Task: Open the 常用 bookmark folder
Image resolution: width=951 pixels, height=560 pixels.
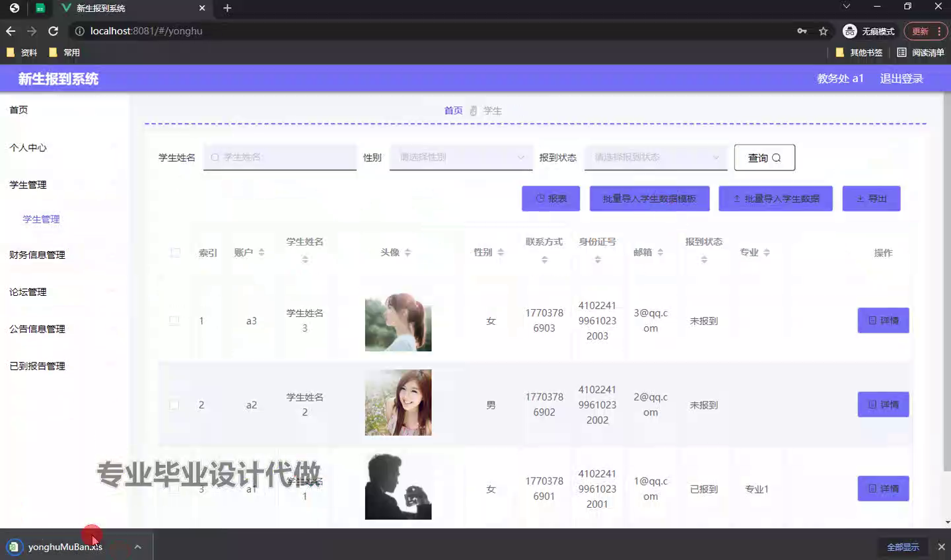Action: tap(64, 52)
